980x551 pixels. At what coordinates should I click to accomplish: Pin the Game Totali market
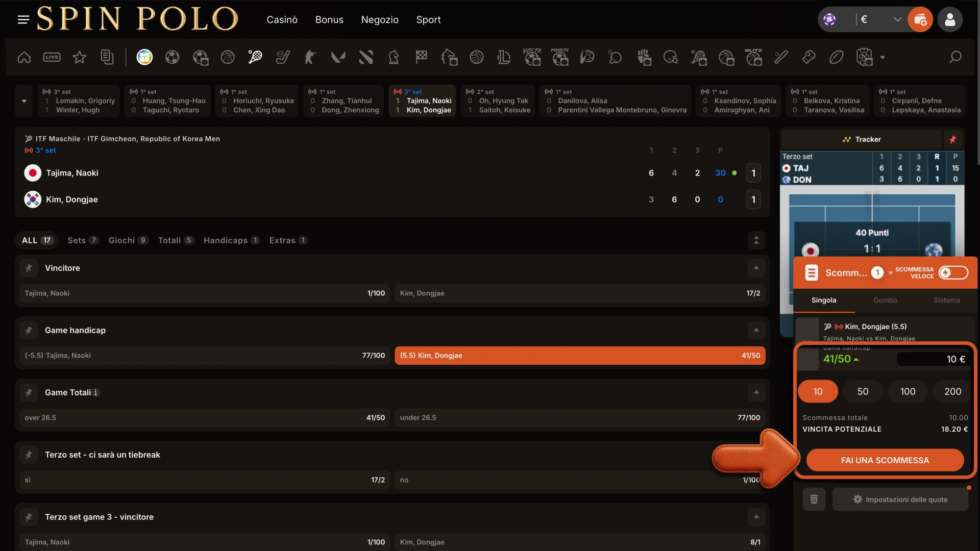pyautogui.click(x=29, y=392)
